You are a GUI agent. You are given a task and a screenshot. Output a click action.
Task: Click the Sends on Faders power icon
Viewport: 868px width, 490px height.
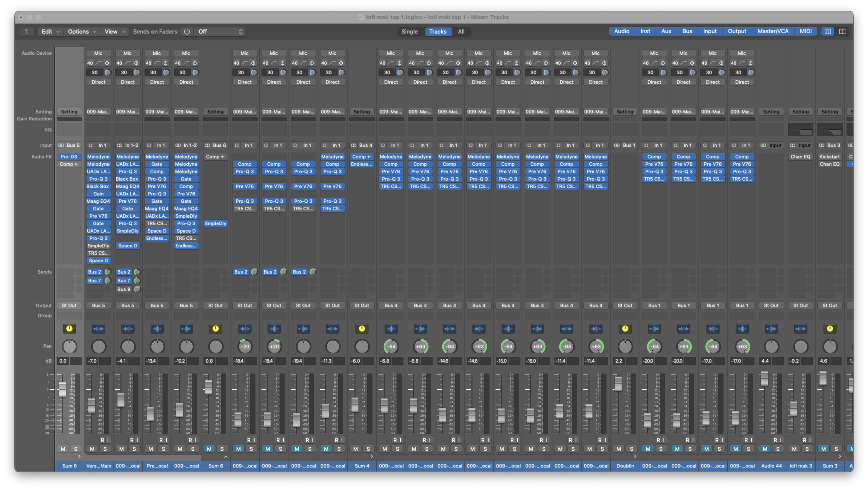pyautogui.click(x=187, y=32)
